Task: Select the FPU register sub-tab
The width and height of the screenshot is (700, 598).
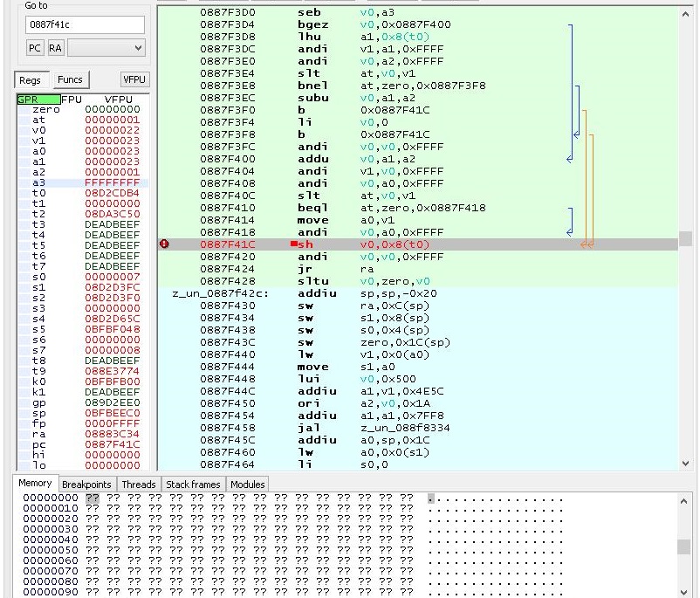Action: coord(71,100)
